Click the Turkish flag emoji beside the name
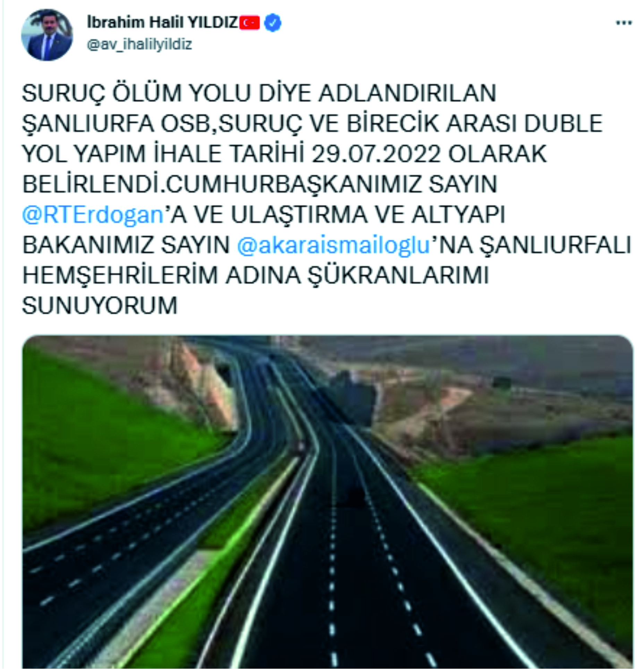This screenshot has width=644, height=669. coord(249,23)
